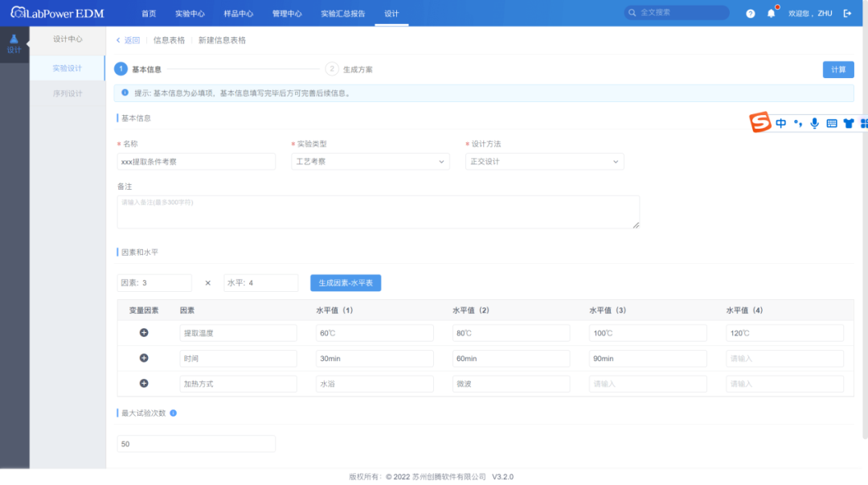Click the 100℃ level value field

tap(648, 333)
